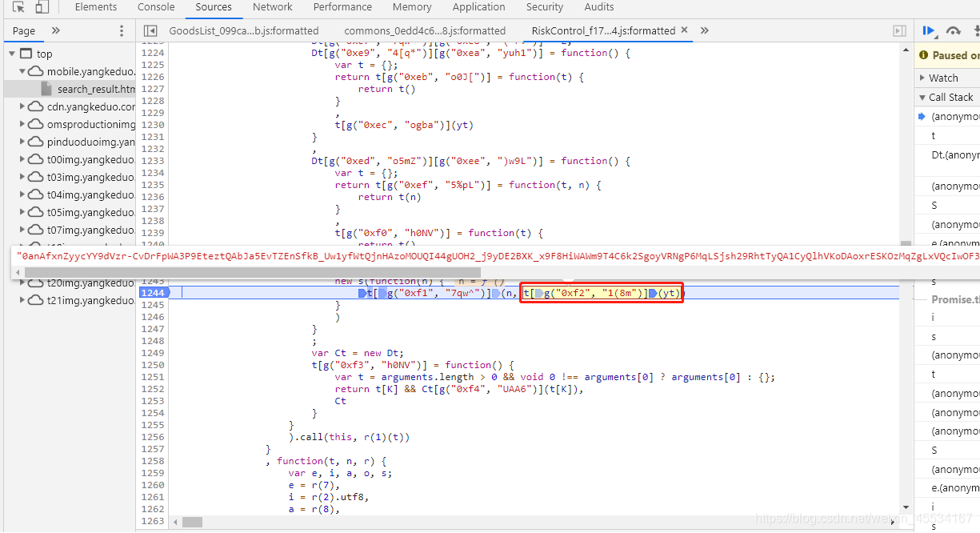
Task: Click the file icon of search_result.htm
Action: (x=47, y=89)
